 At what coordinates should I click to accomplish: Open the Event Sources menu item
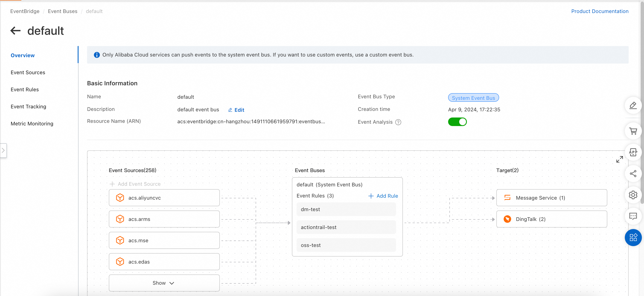pos(28,73)
